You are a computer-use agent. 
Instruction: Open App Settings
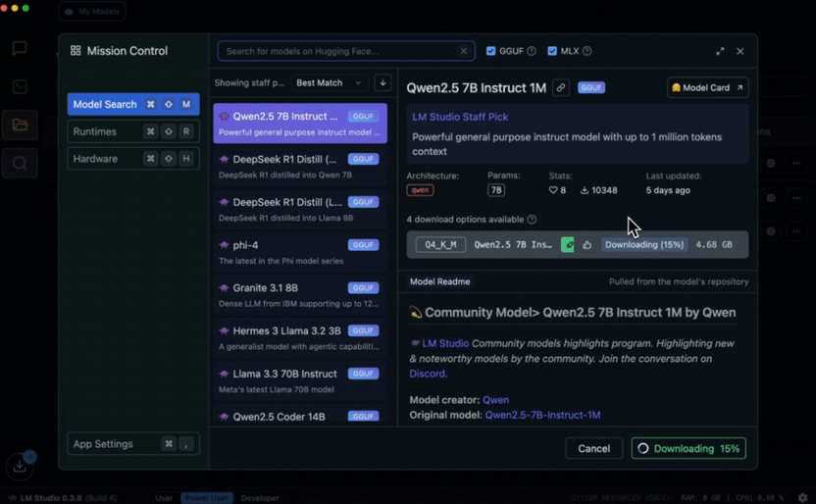click(x=133, y=444)
